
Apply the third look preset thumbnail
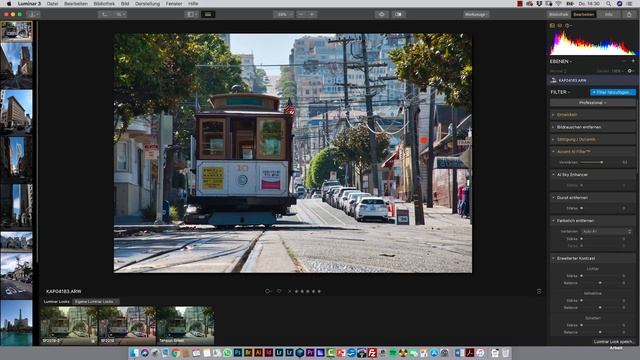point(185,325)
